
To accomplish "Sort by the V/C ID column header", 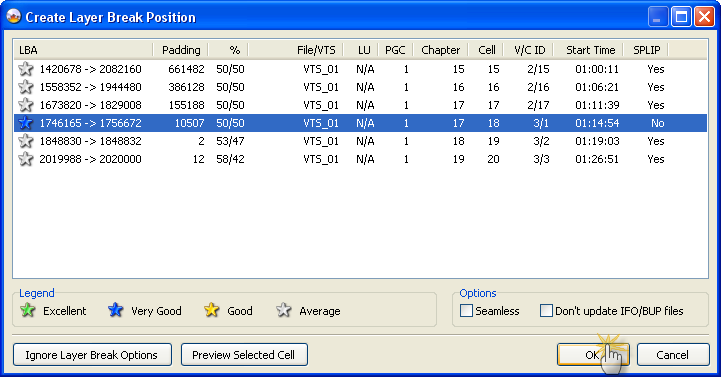I will pyautogui.click(x=528, y=50).
